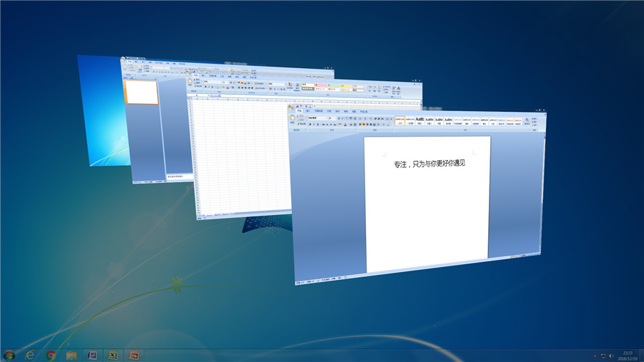Click the Conditional Formatting icon in Excel
This screenshot has height=362, width=644.
290,85
